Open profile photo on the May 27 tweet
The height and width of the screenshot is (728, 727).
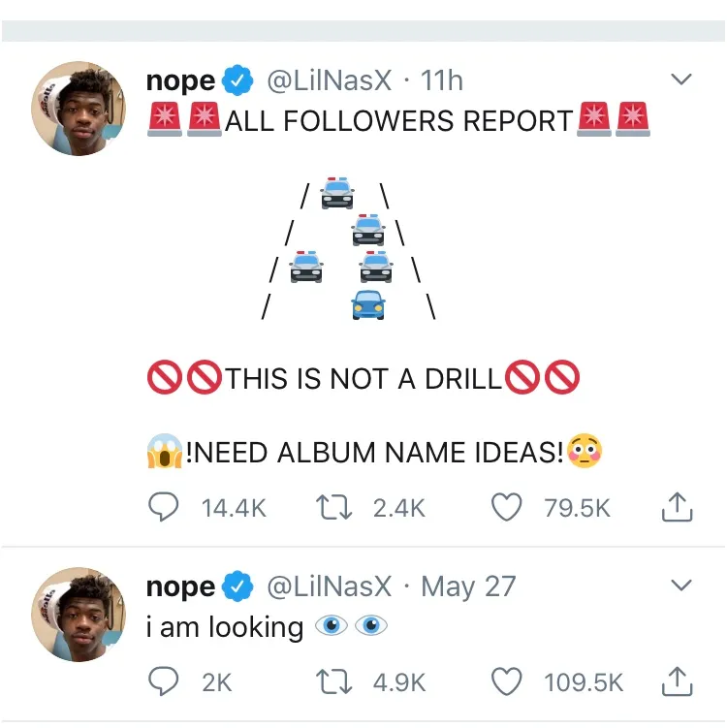(x=79, y=615)
